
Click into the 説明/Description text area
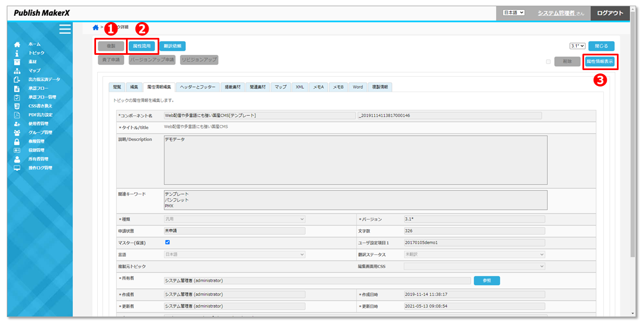[355, 160]
